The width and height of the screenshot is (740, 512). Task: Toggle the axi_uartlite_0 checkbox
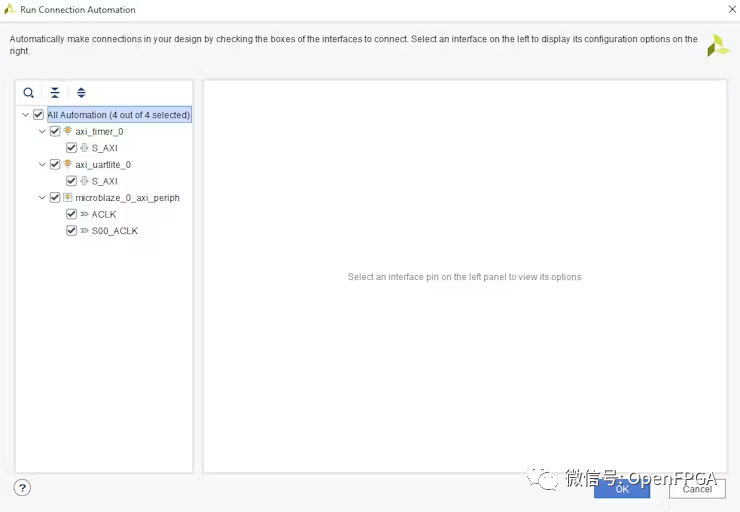55,164
